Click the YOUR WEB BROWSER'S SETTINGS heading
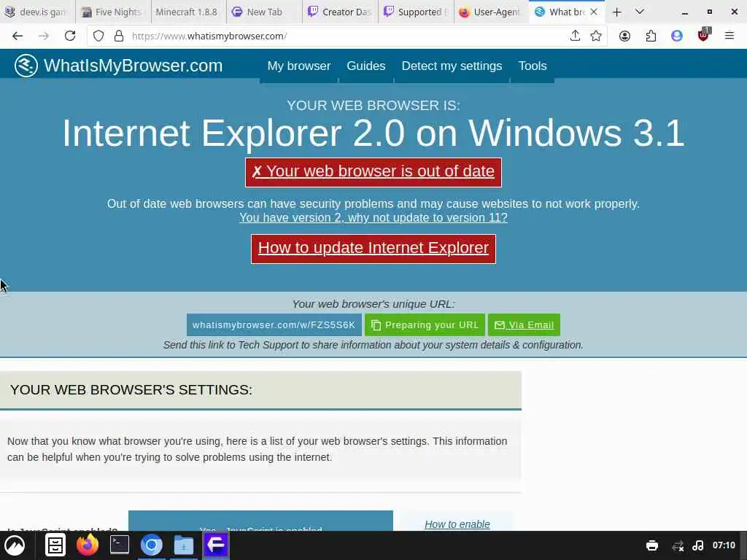The image size is (747, 560). 131,389
